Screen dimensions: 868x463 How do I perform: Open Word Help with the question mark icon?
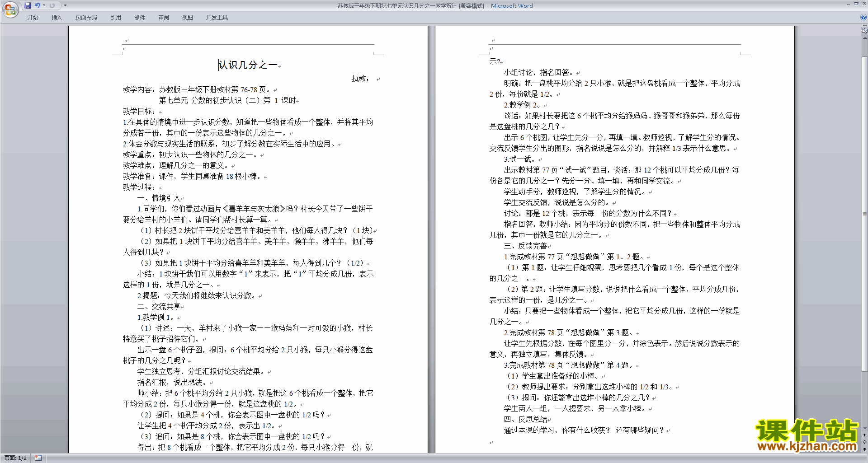coord(863,18)
